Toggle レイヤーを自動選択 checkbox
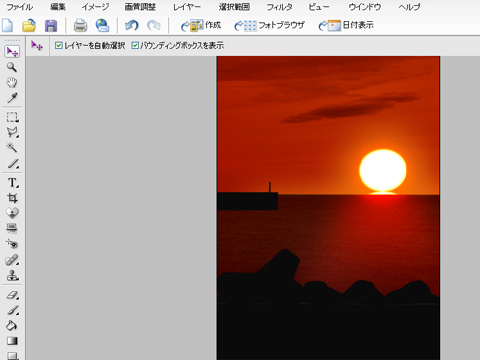This screenshot has width=480, height=360. coord(59,45)
